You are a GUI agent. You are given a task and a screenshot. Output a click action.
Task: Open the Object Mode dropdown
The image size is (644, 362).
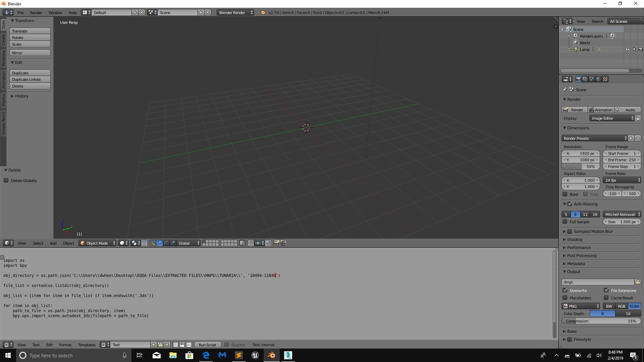click(x=97, y=243)
